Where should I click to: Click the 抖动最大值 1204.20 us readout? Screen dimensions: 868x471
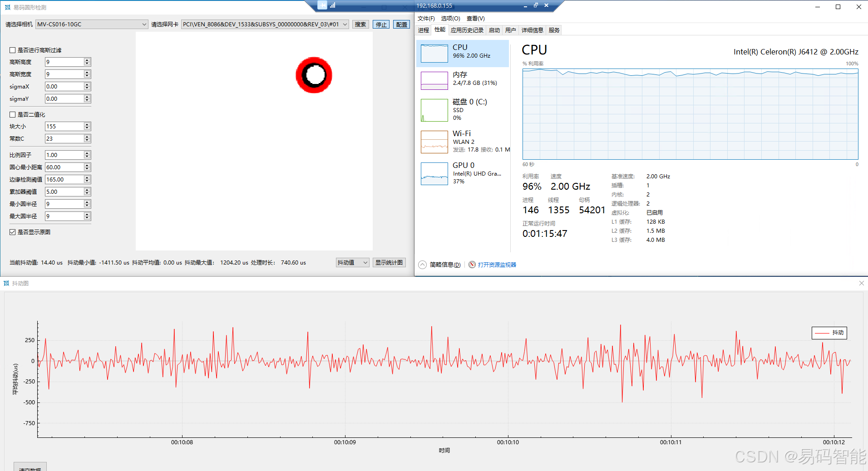(x=217, y=262)
